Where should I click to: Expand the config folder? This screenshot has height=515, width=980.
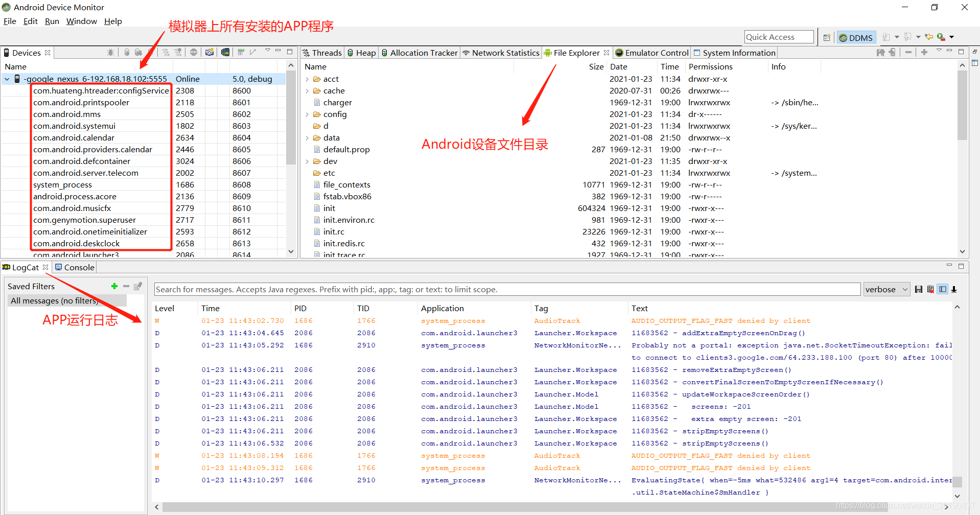tap(307, 114)
